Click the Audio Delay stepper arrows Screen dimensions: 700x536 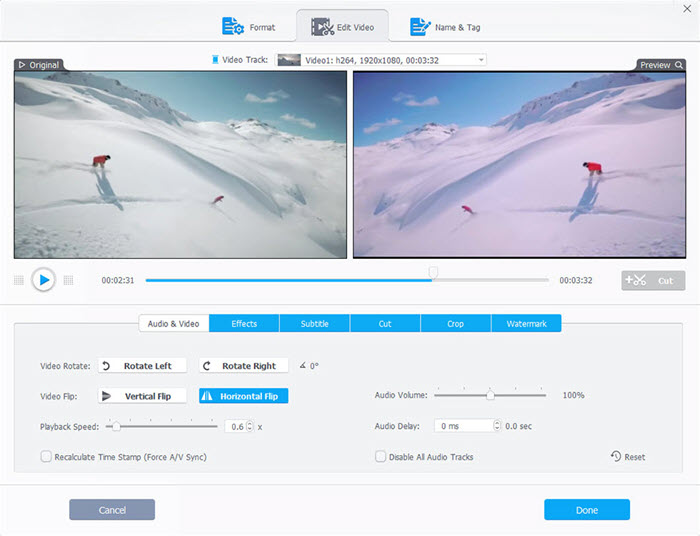pyautogui.click(x=495, y=426)
